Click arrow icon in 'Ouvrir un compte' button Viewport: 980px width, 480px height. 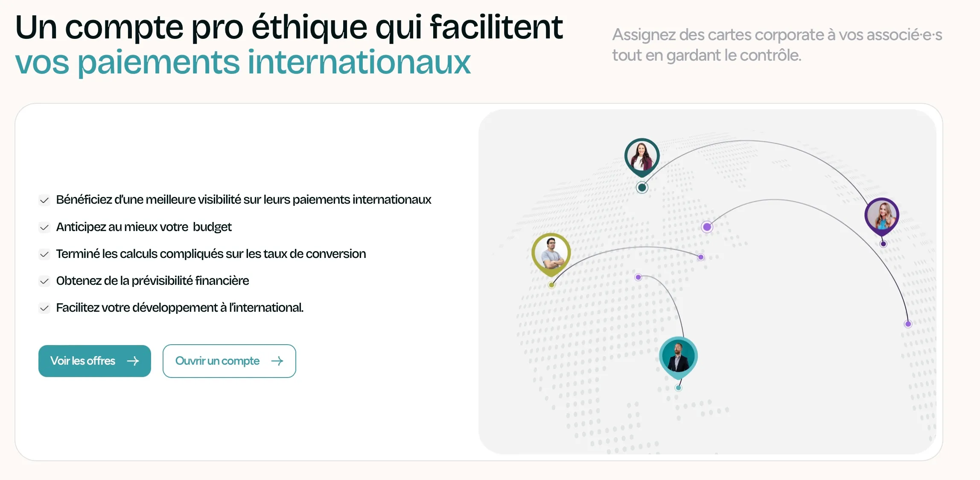277,361
